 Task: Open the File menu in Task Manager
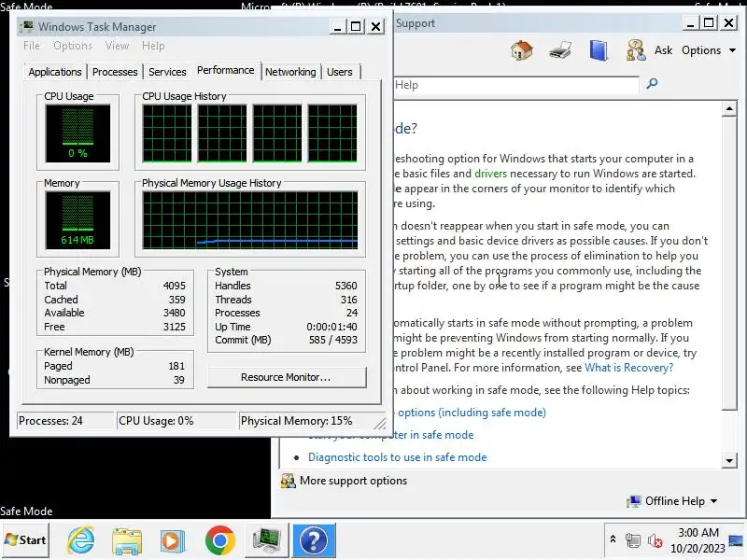(x=32, y=46)
